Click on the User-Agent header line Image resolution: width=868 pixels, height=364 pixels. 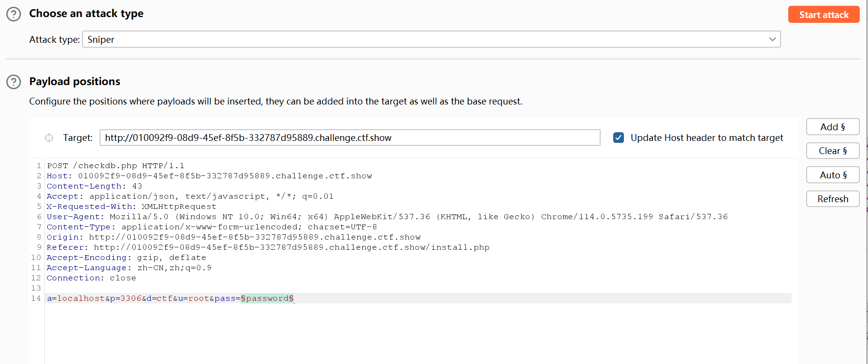click(387, 217)
